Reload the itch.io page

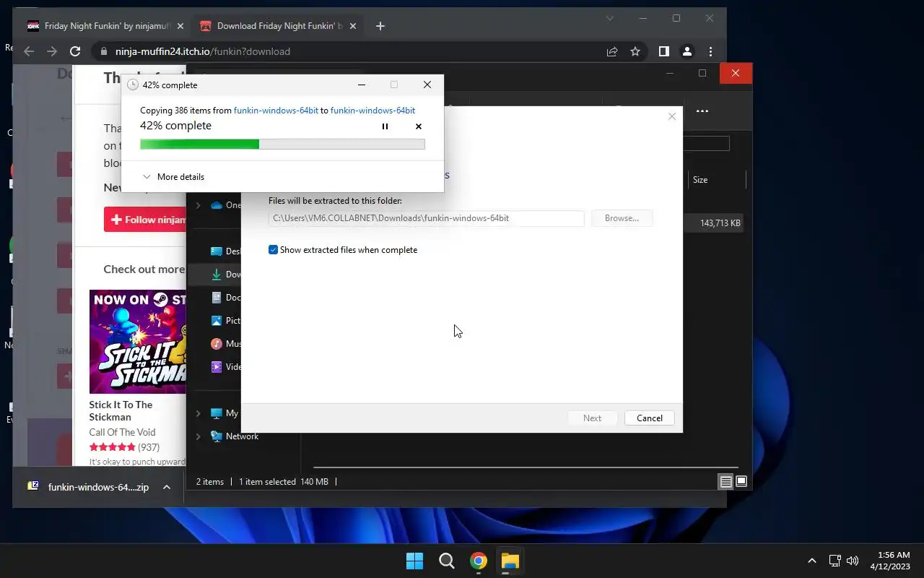pyautogui.click(x=75, y=51)
